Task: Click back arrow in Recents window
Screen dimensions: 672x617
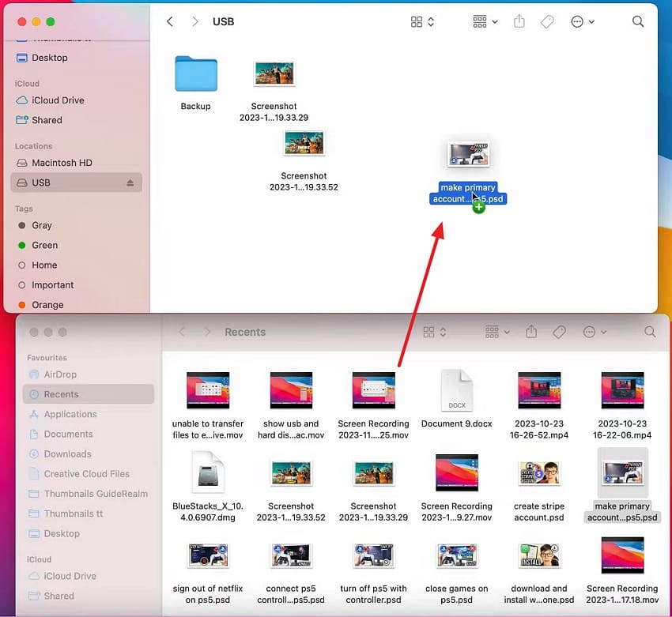Action: tap(182, 332)
